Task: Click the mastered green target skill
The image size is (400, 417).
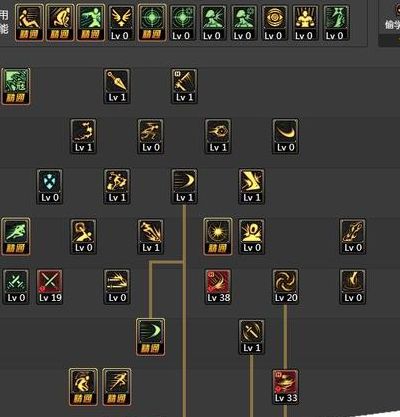Action: pyautogui.click(x=152, y=23)
